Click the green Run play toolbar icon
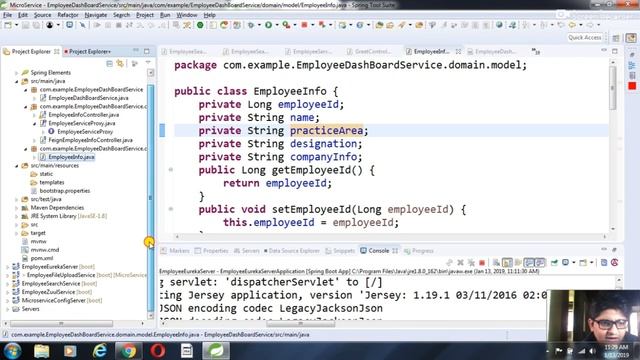The height and width of the screenshot is (360, 640). coord(269,25)
